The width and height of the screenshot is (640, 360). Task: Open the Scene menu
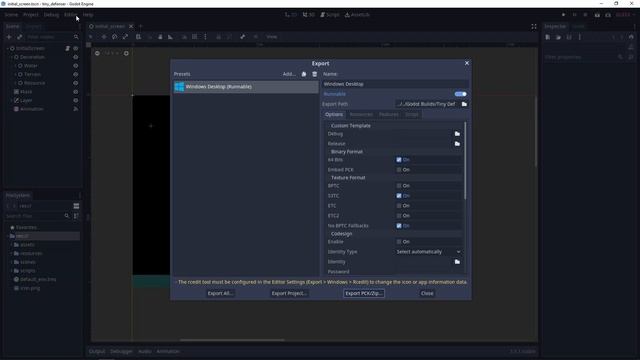[11, 15]
